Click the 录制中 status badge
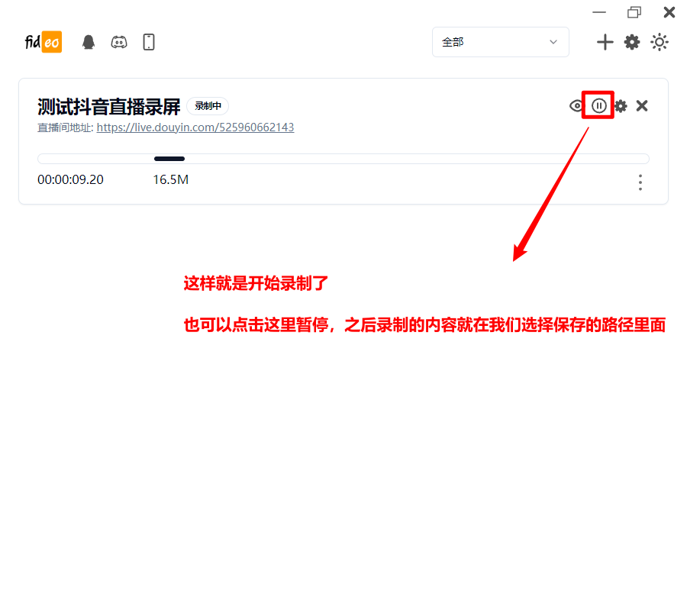 208,106
